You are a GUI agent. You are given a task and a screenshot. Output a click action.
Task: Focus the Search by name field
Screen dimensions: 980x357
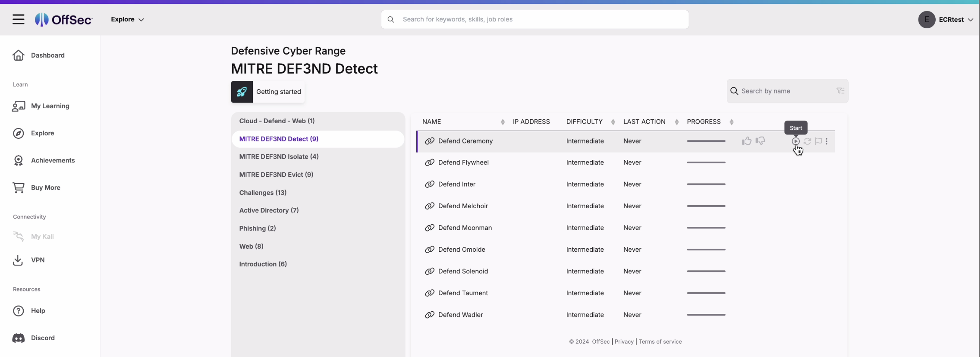pyautogui.click(x=787, y=91)
